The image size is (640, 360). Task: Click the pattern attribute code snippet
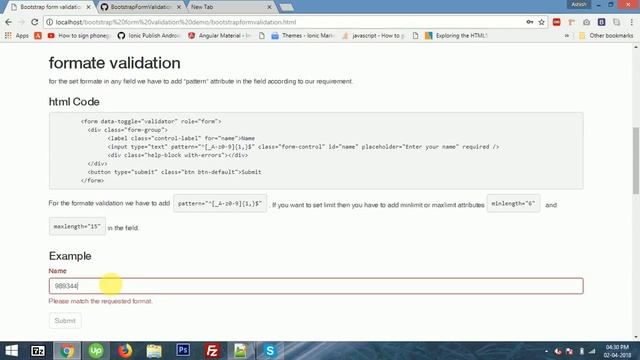click(220, 203)
